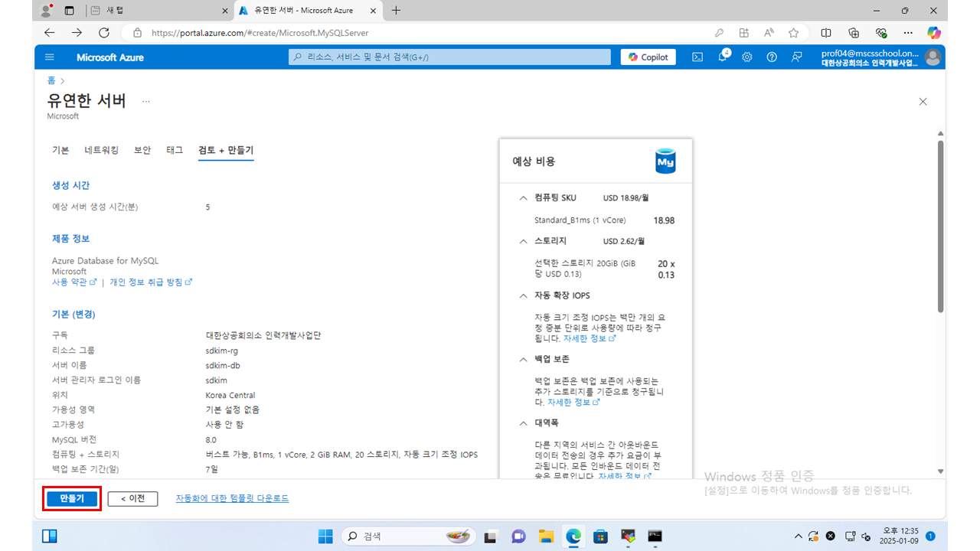
Task: Close the 유연한 서버 blade
Action: [x=923, y=101]
